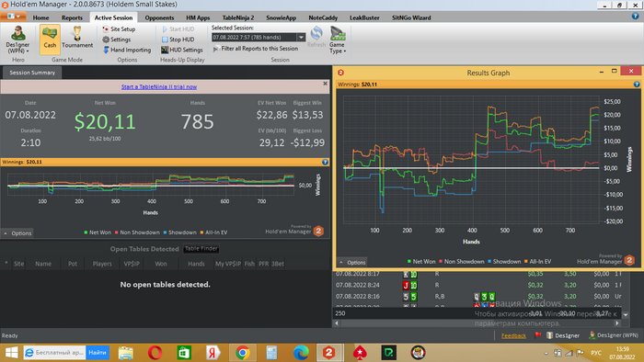Expand Options in Results Graph window
Viewport: 644px width, 362px height.
[x=352, y=263]
